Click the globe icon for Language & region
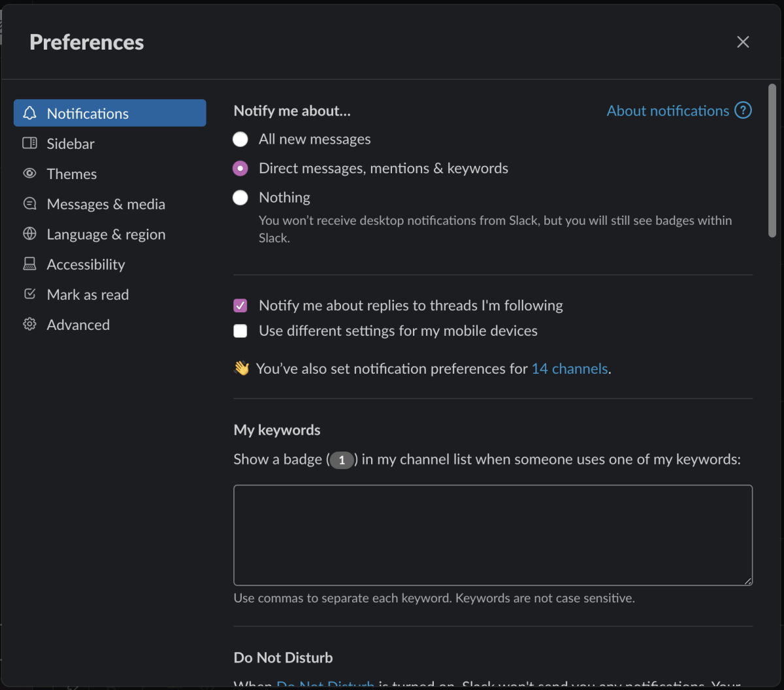 click(29, 234)
